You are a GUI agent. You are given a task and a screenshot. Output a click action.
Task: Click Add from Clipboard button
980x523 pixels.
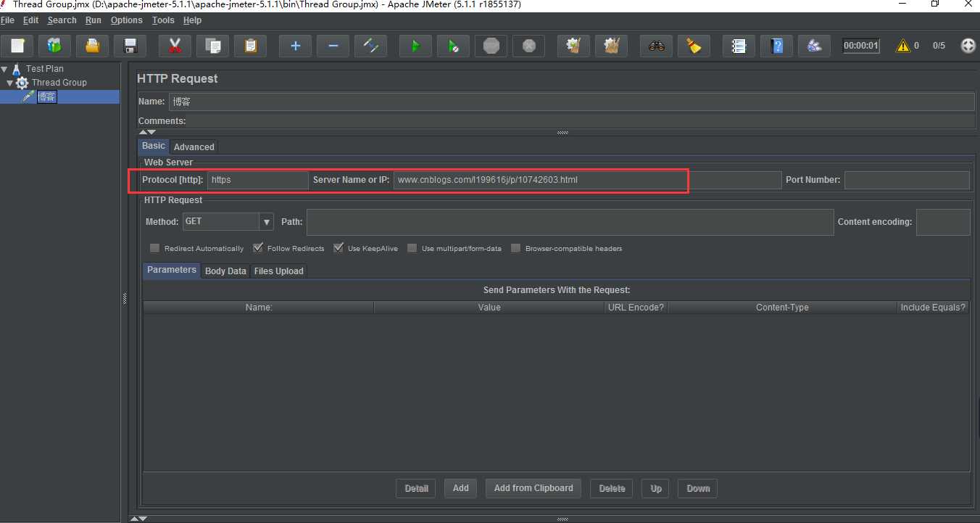(x=533, y=488)
